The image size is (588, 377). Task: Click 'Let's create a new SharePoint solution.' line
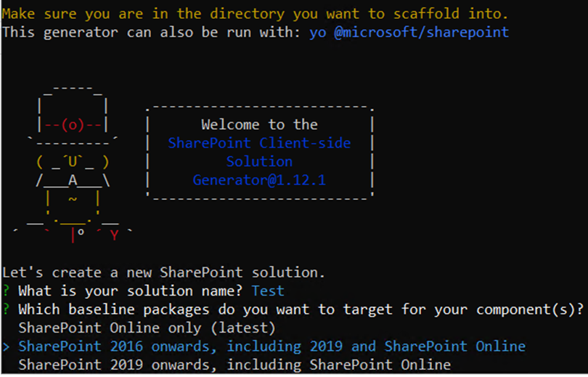point(163,272)
